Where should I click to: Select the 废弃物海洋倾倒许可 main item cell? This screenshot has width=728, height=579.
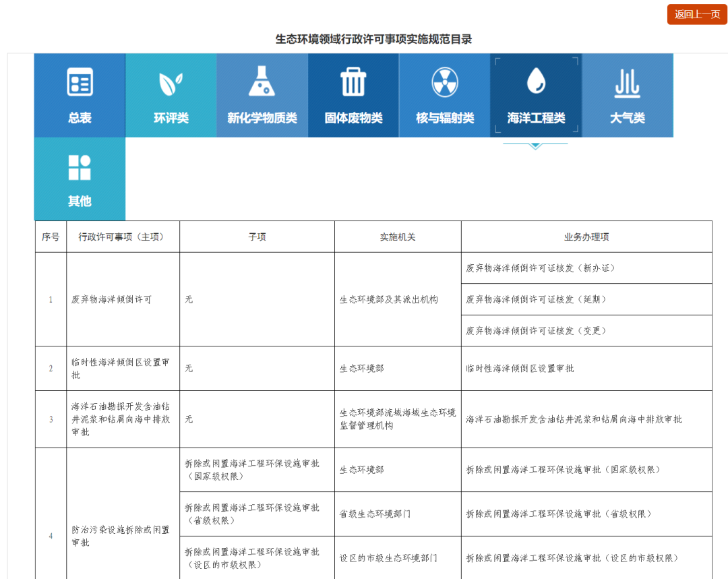pos(123,299)
